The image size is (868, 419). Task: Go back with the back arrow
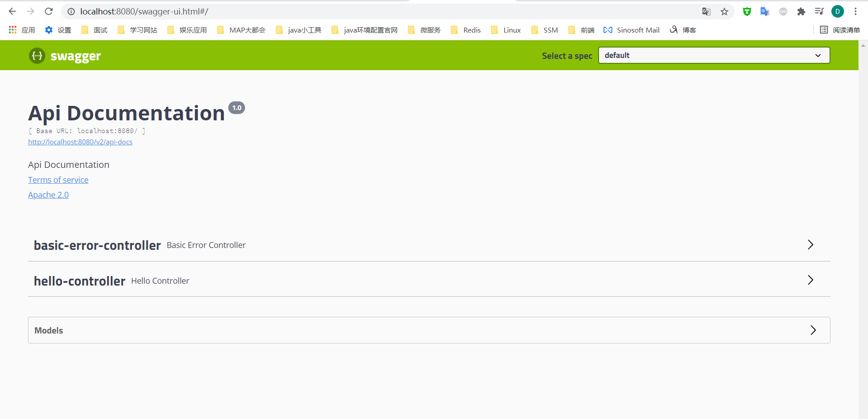[x=13, y=11]
